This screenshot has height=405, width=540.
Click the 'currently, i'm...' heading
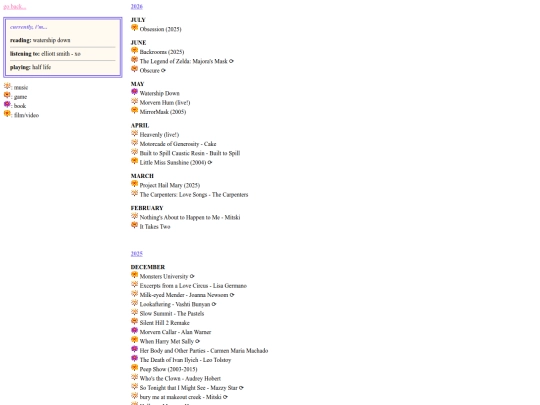(29, 27)
